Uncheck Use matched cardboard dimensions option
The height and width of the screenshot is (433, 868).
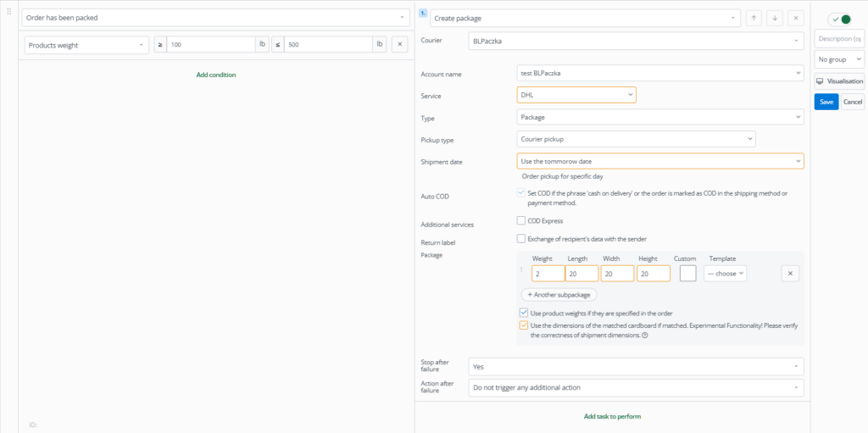pos(524,325)
